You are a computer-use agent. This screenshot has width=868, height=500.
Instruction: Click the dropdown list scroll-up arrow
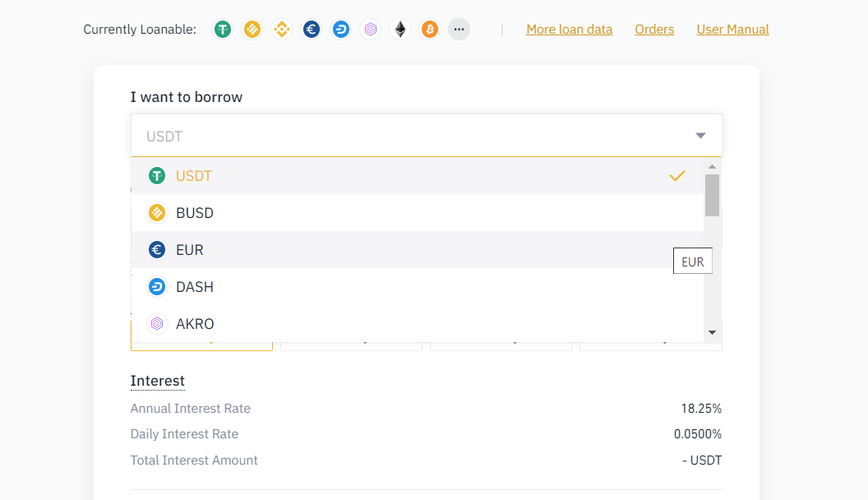[713, 167]
